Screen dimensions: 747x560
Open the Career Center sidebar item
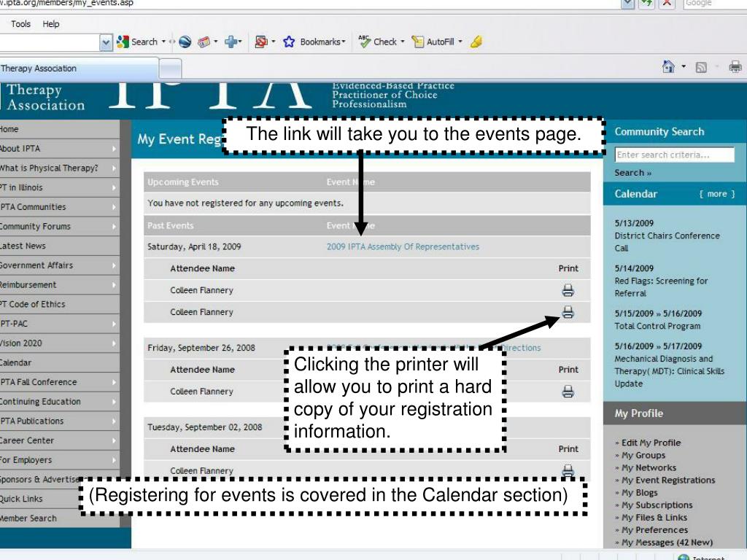[x=60, y=440]
